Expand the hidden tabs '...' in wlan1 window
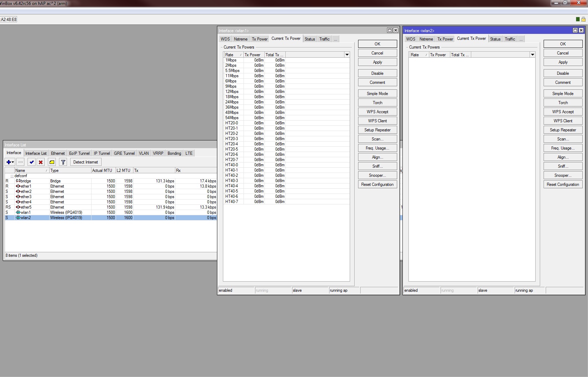 tap(335, 39)
